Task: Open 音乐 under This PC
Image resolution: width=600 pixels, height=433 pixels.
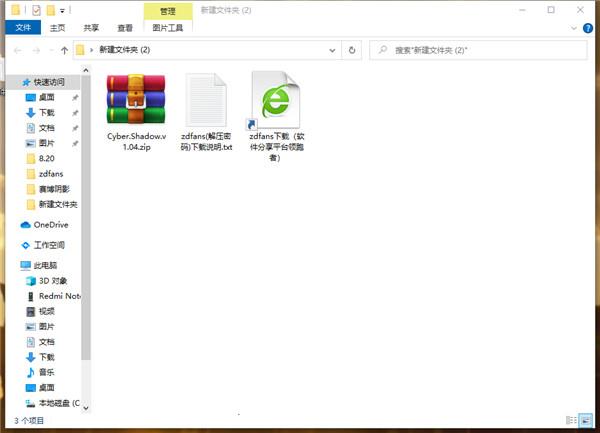Action: tap(47, 372)
